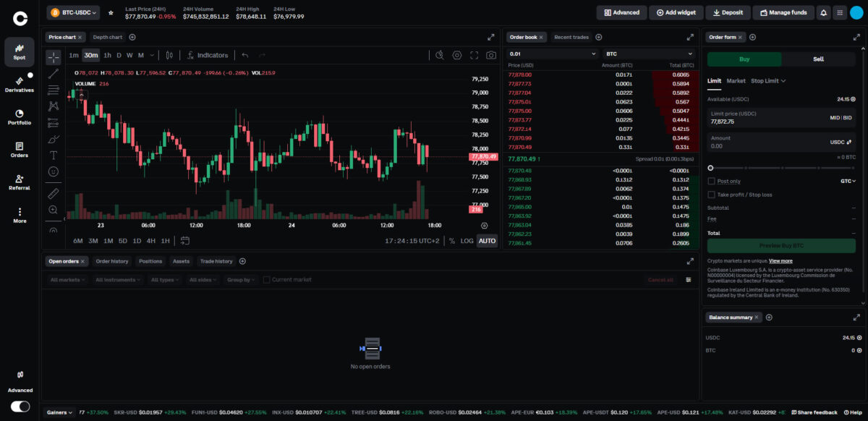The height and width of the screenshot is (421, 868).
Task: Select the brush drawing tool
Action: [x=54, y=139]
